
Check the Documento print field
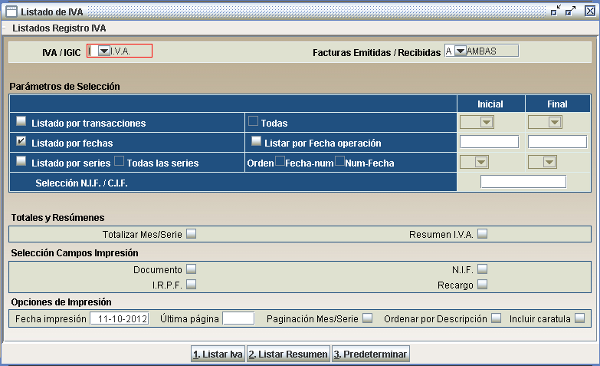(x=191, y=269)
